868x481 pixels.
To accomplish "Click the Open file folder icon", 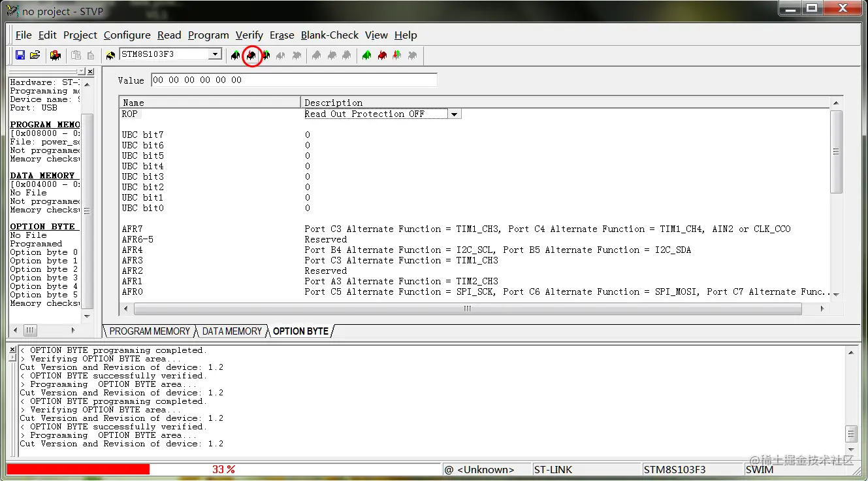I will [35, 56].
